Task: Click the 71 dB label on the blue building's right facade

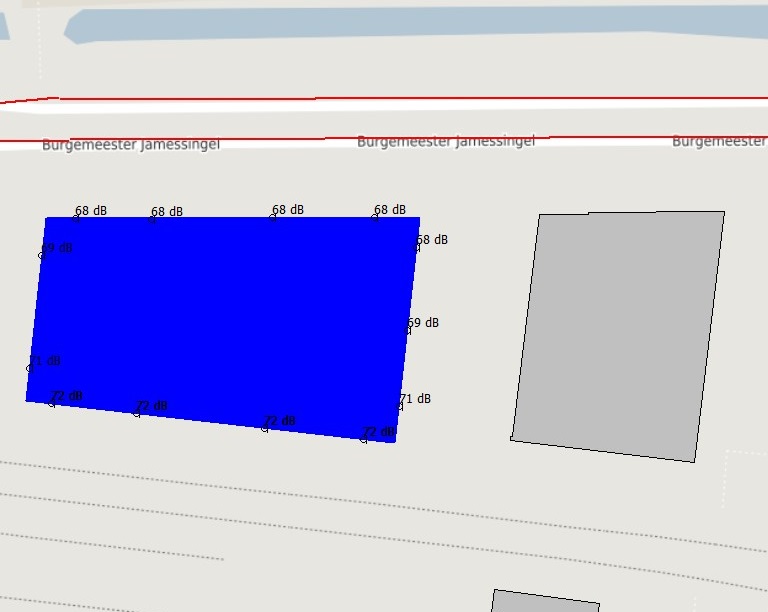Action: [x=415, y=399]
